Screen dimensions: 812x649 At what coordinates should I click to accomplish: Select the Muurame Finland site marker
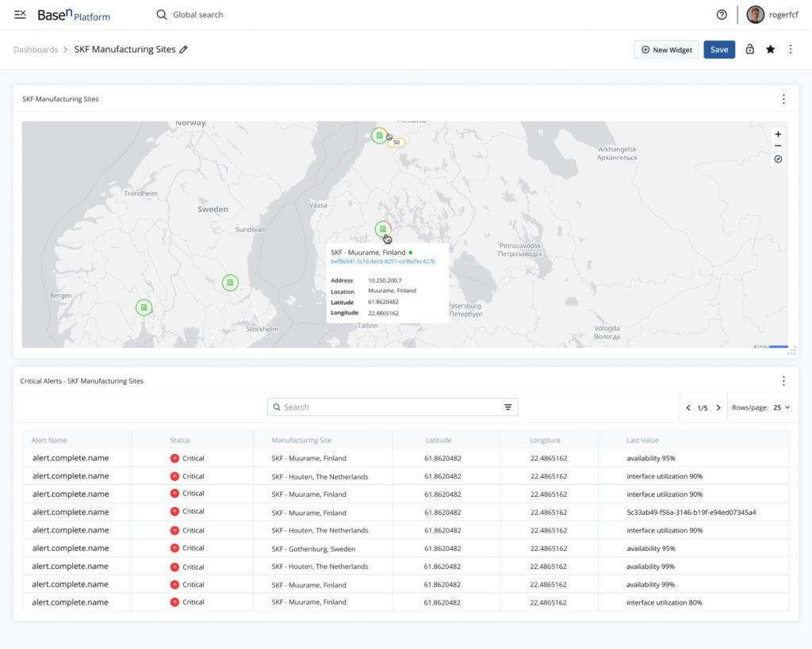click(x=383, y=229)
